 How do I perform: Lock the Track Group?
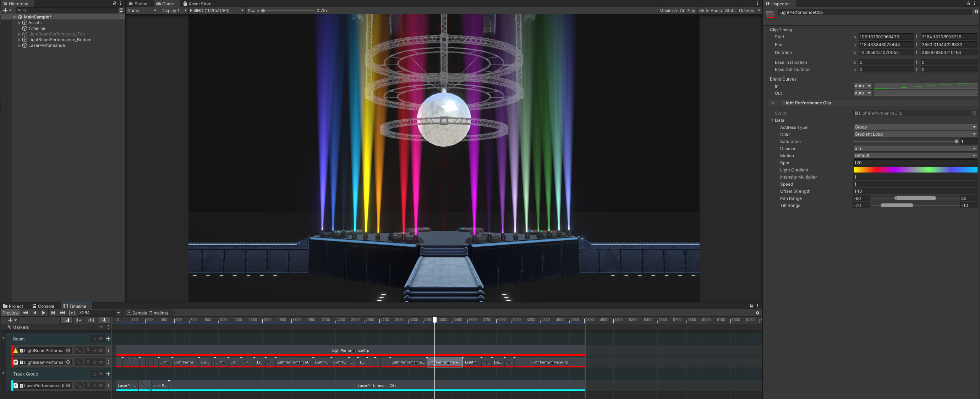point(94,374)
